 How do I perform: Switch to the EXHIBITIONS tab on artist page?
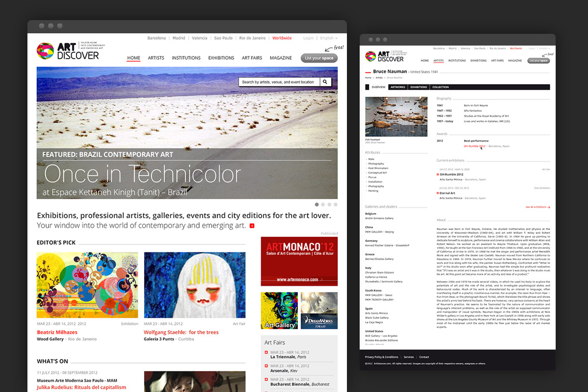point(419,87)
